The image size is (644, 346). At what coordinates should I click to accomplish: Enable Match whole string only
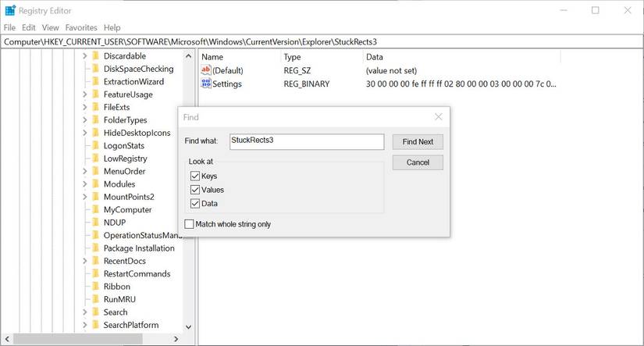coord(189,224)
